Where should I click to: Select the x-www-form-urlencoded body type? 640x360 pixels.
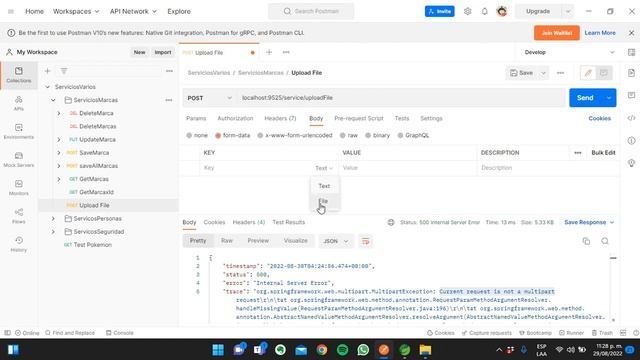(x=295, y=136)
